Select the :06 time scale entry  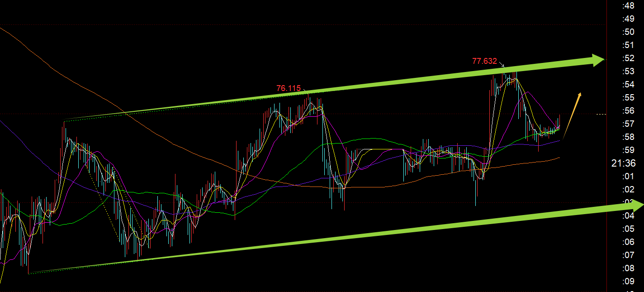(x=628, y=242)
